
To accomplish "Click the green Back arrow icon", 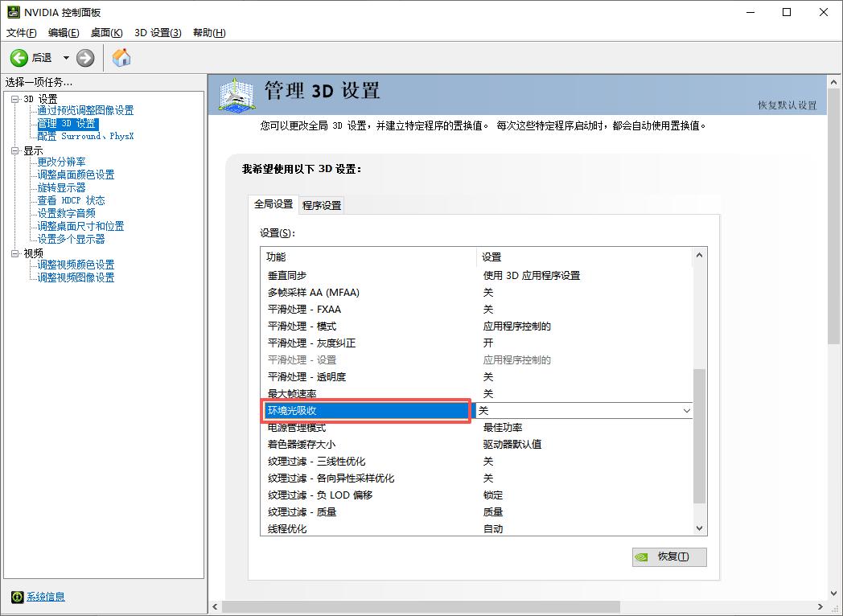I will point(19,58).
